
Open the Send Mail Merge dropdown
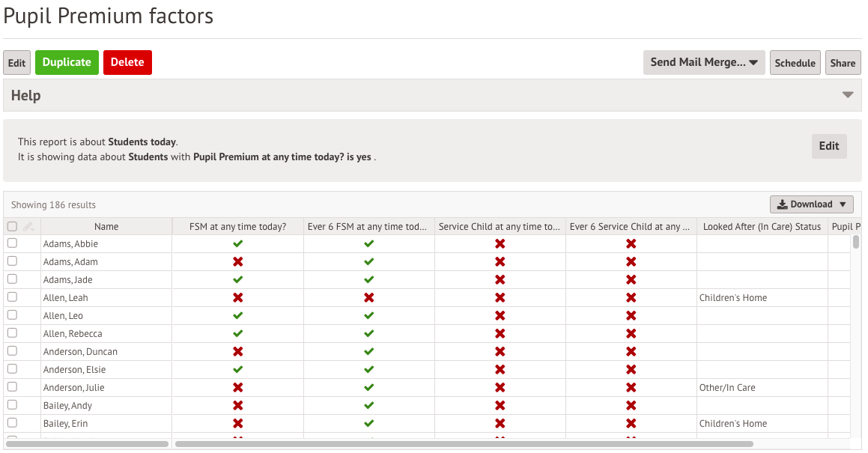tap(704, 63)
